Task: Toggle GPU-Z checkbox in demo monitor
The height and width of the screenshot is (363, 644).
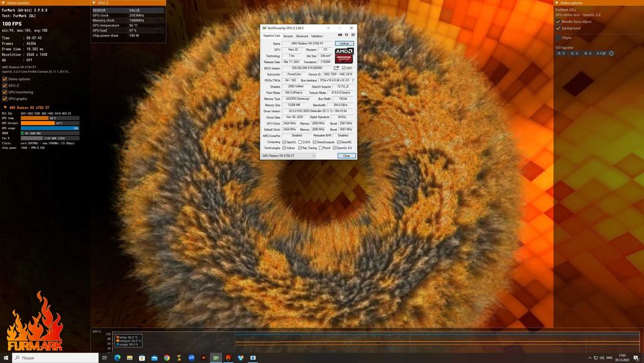Action: click(5, 86)
